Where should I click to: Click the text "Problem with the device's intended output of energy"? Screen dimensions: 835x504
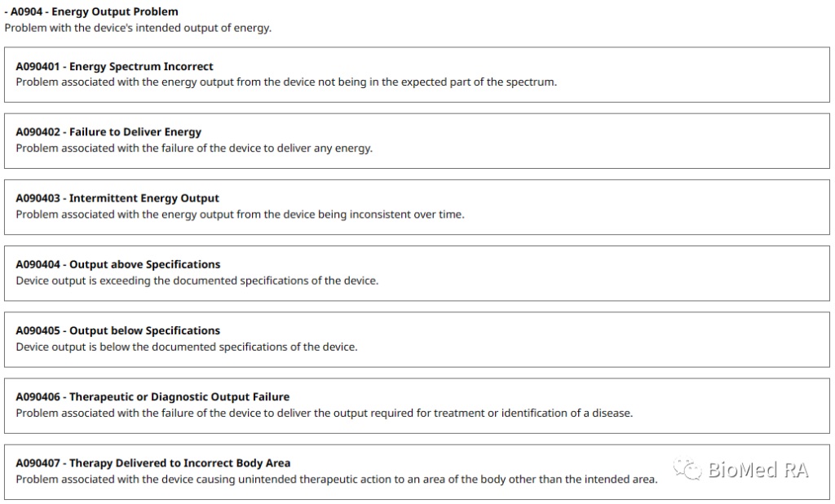(138, 28)
